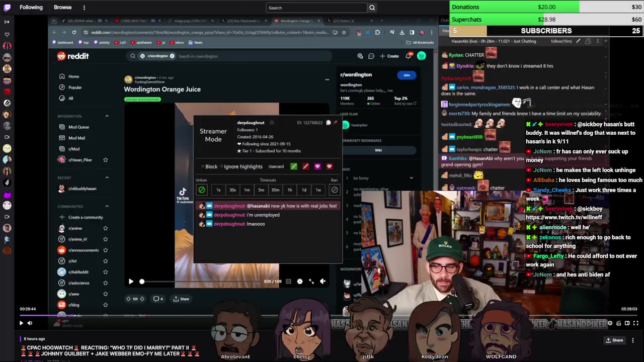Join r/wordington with the Join button
Image resolution: width=644 pixels, height=362 pixels.
coord(407,75)
